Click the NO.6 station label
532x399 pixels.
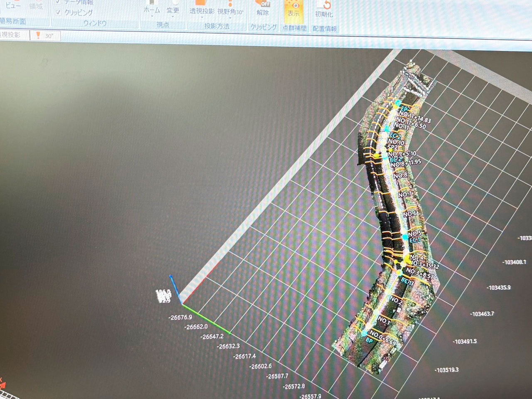[x=409, y=214]
